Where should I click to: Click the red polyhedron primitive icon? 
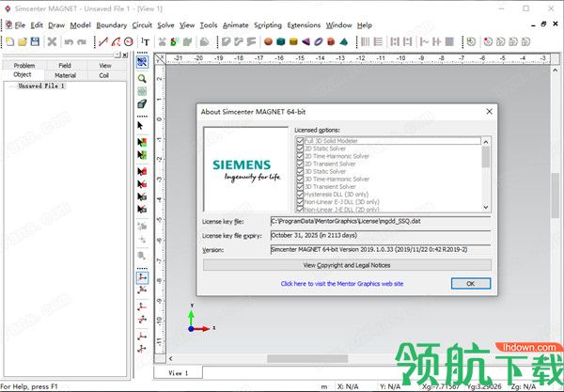331,41
